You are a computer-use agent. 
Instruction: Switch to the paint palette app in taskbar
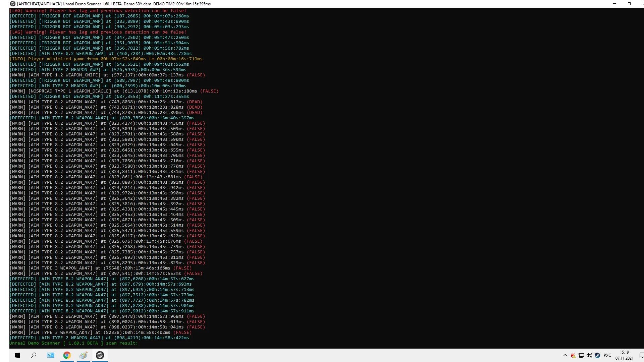coord(83,355)
